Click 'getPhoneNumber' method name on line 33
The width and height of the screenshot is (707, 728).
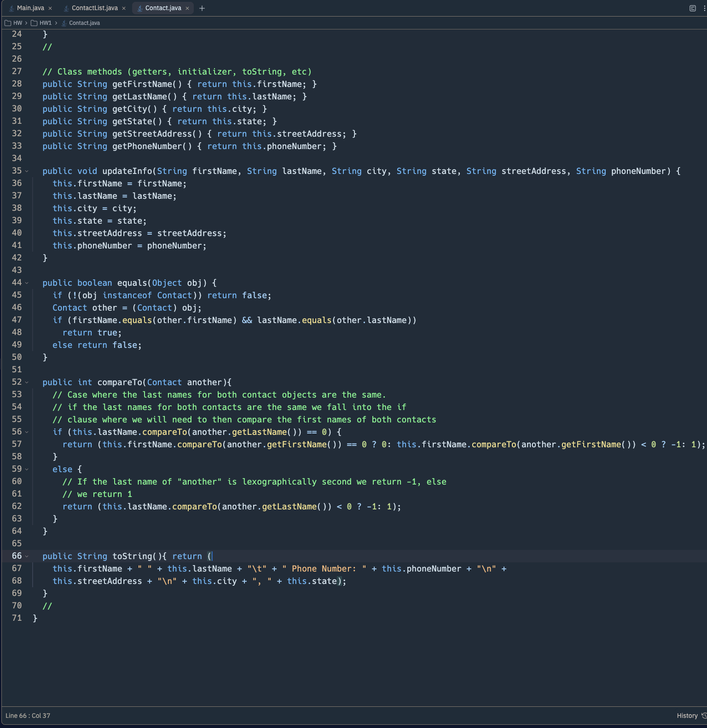[147, 146]
